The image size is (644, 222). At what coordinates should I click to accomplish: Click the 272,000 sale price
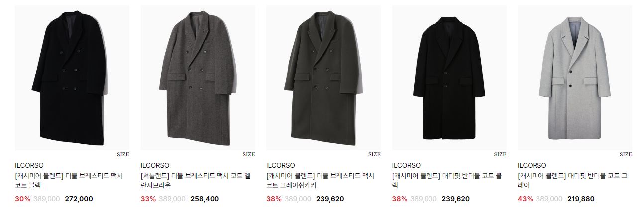[79, 199]
